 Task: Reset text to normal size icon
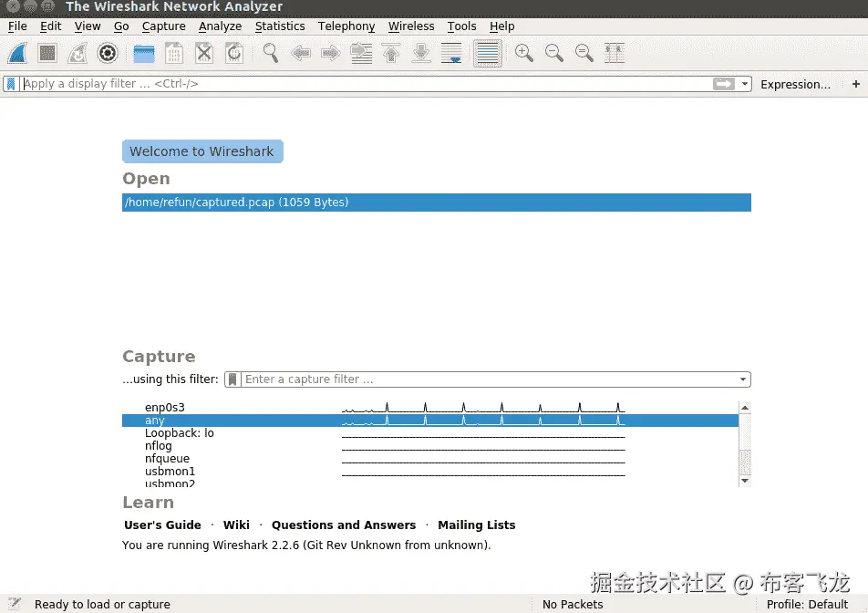point(584,53)
